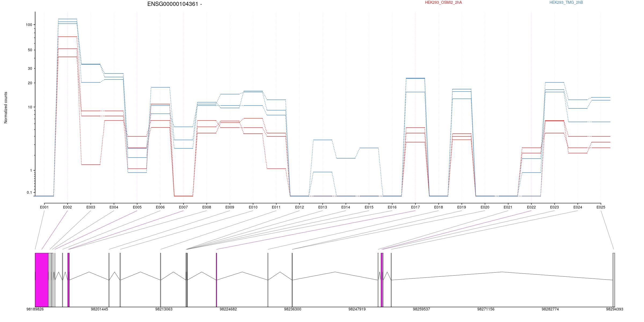Click exon label E012
Image resolution: width=644 pixels, height=322 pixels.
299,207
